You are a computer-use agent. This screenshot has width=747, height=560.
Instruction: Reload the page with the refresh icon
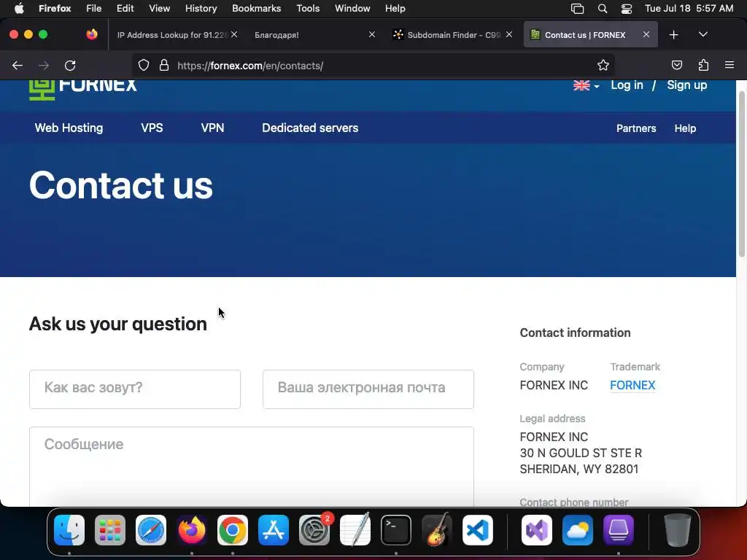coord(70,66)
